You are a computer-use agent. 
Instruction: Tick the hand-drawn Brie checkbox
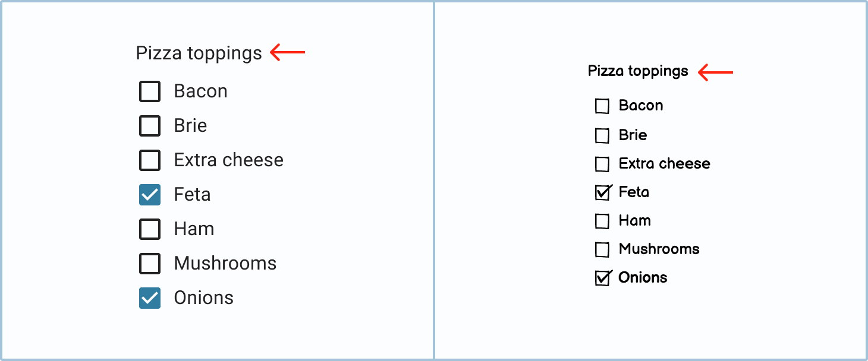click(602, 135)
